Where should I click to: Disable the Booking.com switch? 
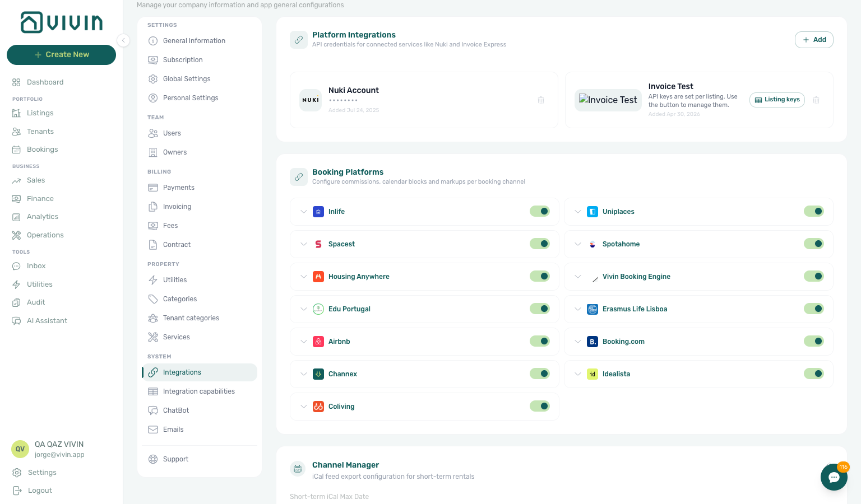pos(814,341)
